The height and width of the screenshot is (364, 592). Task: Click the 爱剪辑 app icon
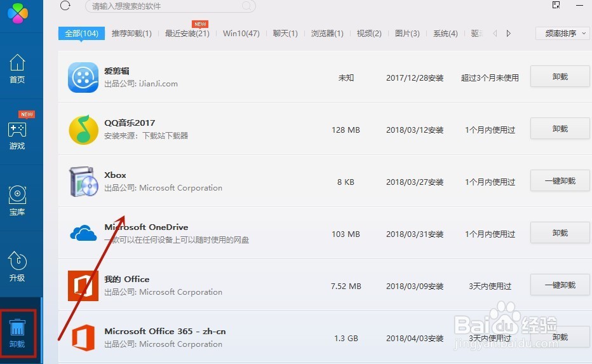83,78
